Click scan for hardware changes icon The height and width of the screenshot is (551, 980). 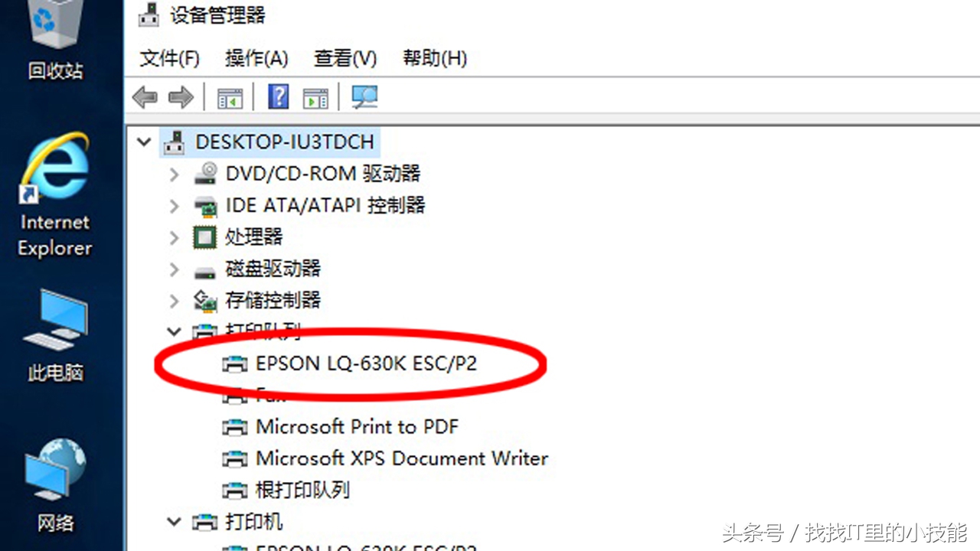pyautogui.click(x=364, y=96)
